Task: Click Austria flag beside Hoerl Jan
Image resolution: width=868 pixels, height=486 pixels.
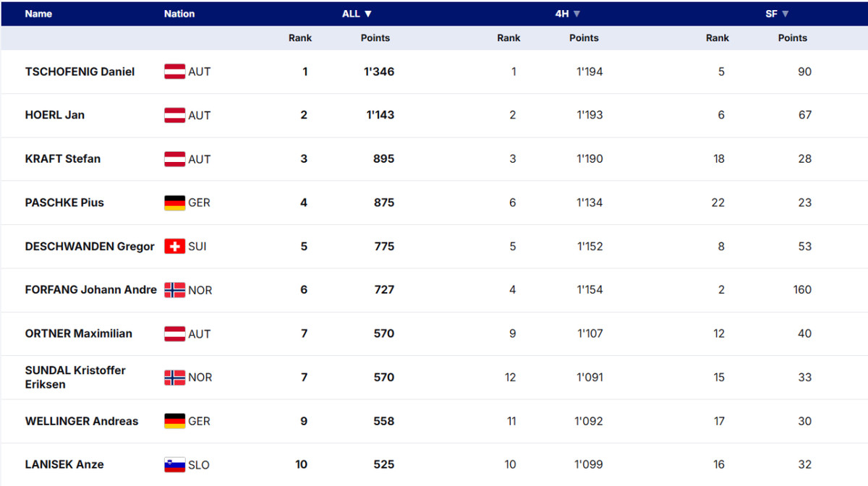Action: (174, 115)
